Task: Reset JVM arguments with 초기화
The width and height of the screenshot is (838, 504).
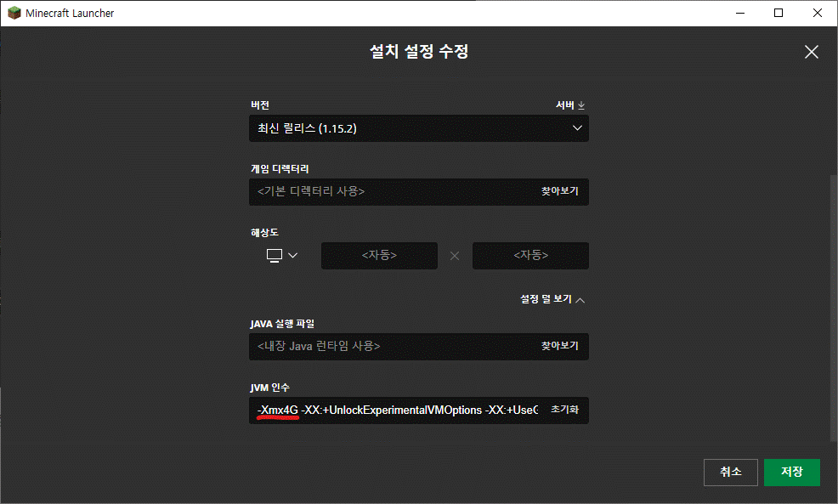Action: point(564,410)
